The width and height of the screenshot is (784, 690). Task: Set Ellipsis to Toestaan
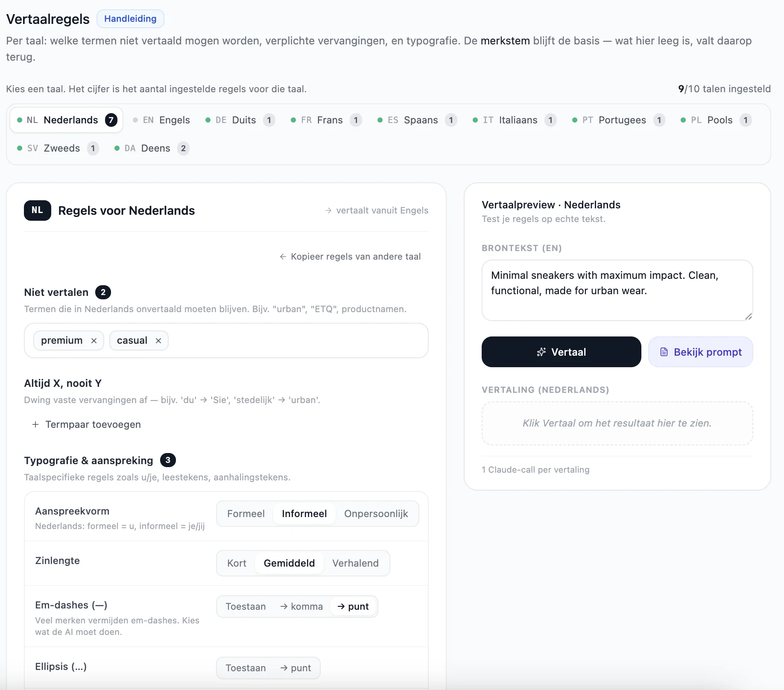coord(246,668)
